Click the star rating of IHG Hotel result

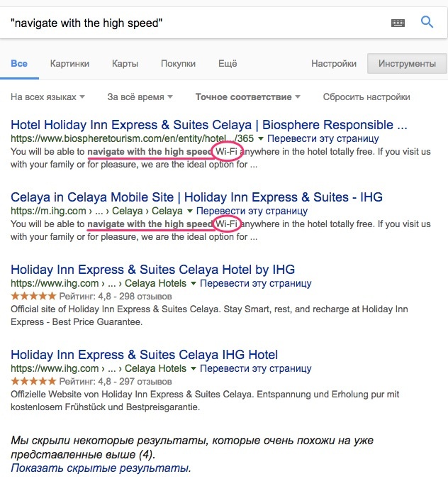(x=33, y=382)
